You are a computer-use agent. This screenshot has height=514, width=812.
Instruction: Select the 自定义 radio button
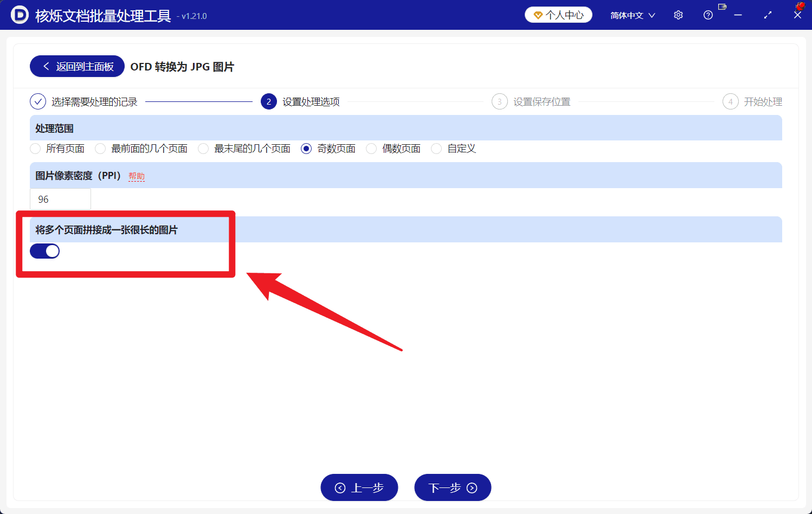pyautogui.click(x=436, y=148)
